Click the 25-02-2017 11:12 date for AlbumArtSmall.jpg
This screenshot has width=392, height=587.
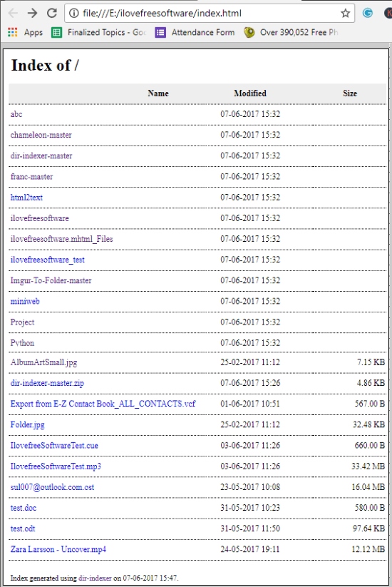tap(250, 362)
